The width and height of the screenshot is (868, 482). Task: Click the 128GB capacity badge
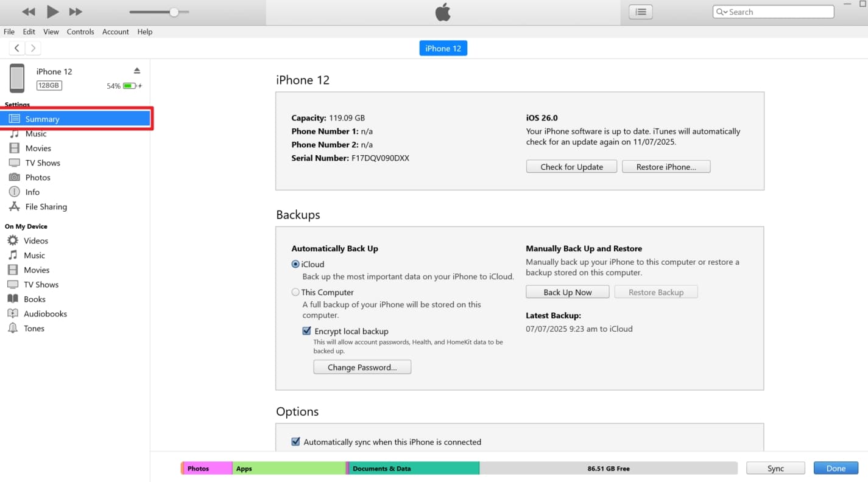pos(49,86)
